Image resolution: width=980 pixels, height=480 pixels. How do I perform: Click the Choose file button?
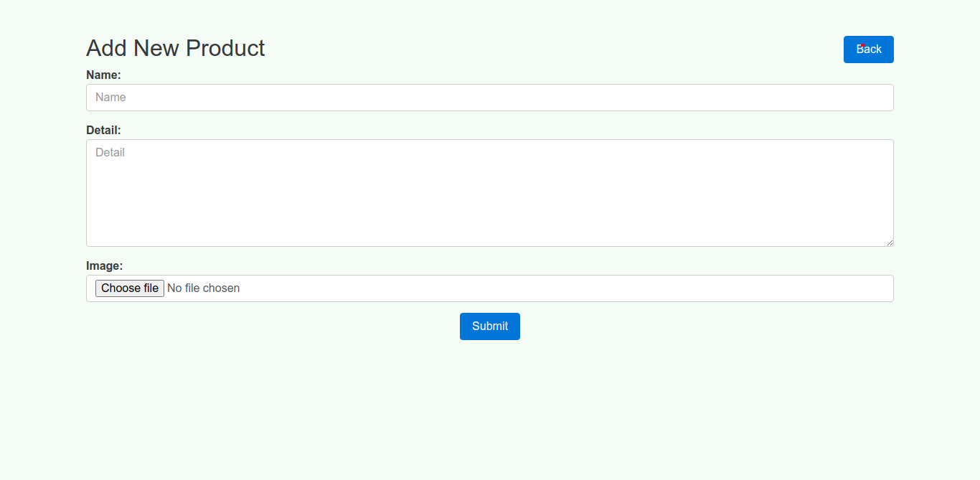pos(130,288)
